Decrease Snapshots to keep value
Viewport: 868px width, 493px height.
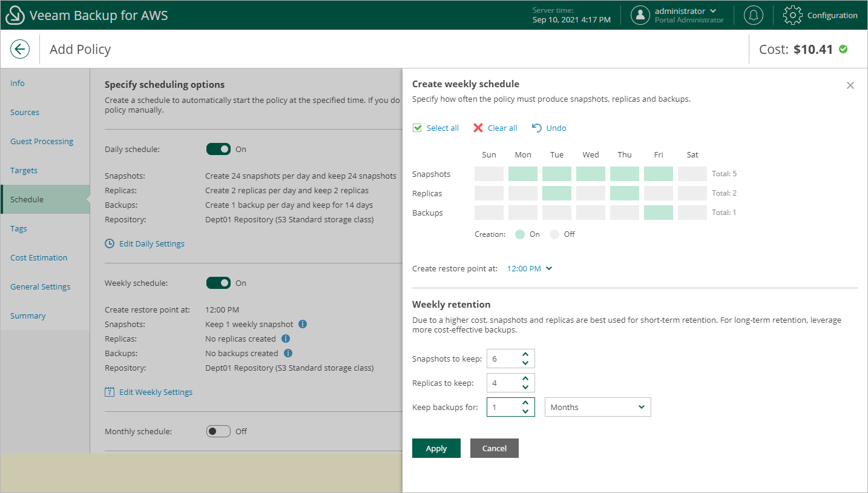[x=525, y=363]
